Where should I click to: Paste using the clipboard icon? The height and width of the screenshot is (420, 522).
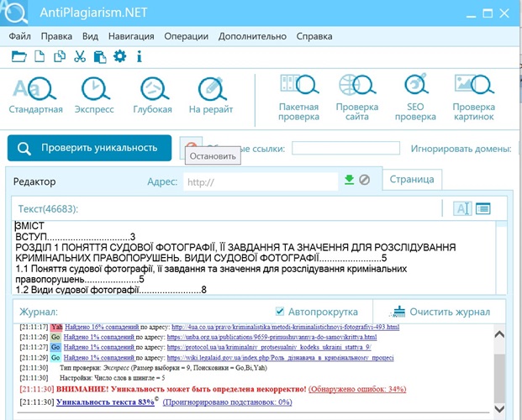click(x=100, y=56)
